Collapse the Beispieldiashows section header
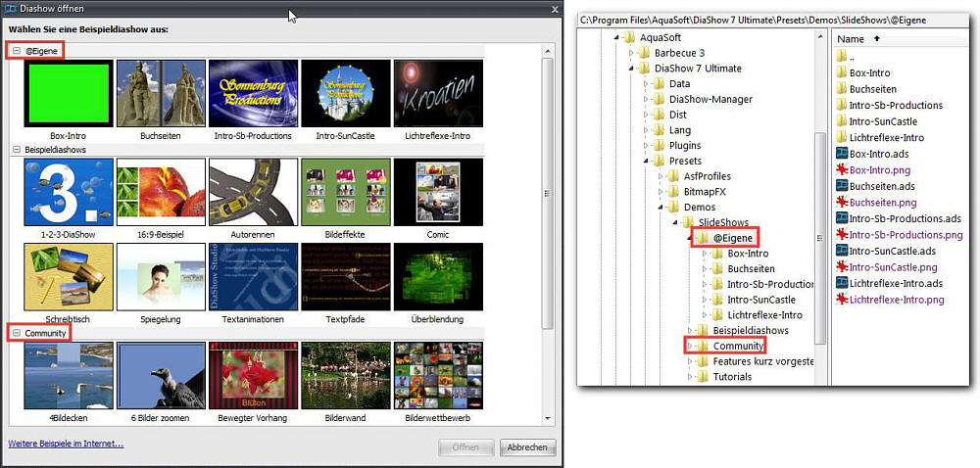 tap(17, 150)
